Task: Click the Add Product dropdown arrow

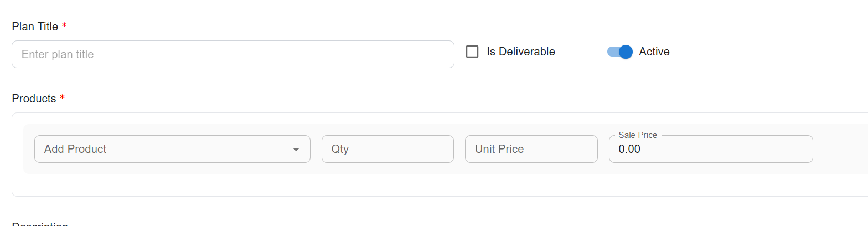Action: [x=296, y=149]
